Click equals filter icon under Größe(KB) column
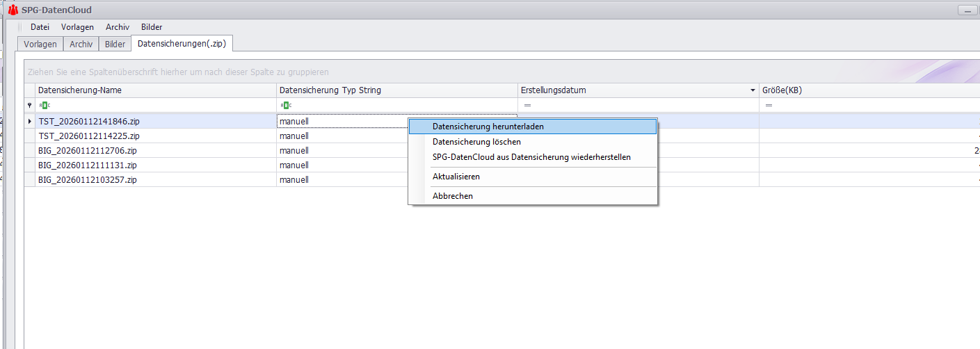The image size is (980, 349). (769, 106)
